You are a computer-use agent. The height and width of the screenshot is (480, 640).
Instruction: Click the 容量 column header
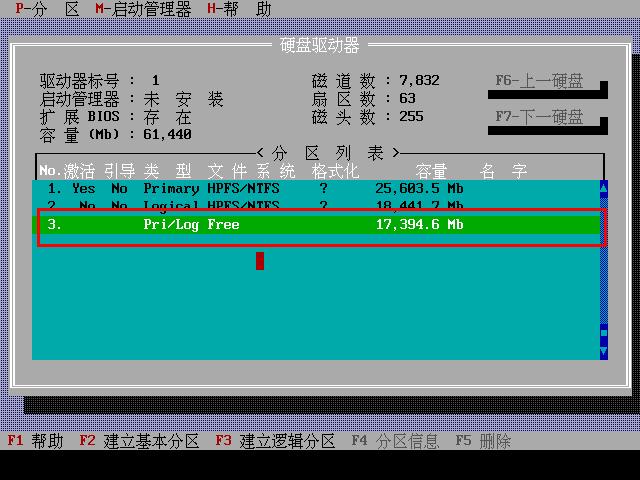click(x=431, y=171)
